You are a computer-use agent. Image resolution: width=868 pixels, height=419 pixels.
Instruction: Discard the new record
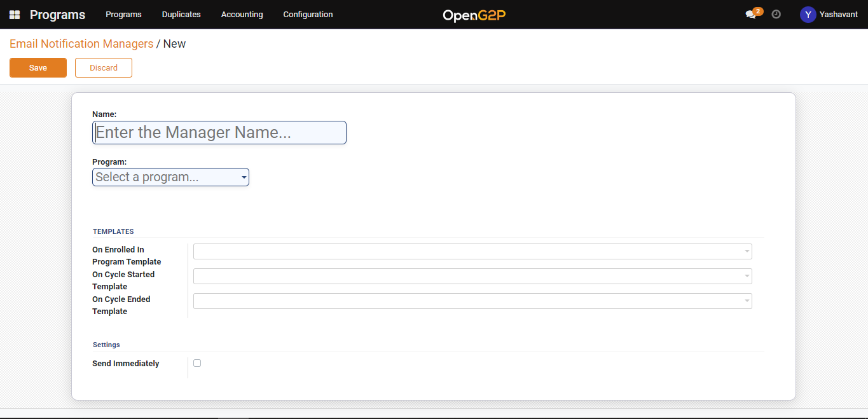(104, 68)
